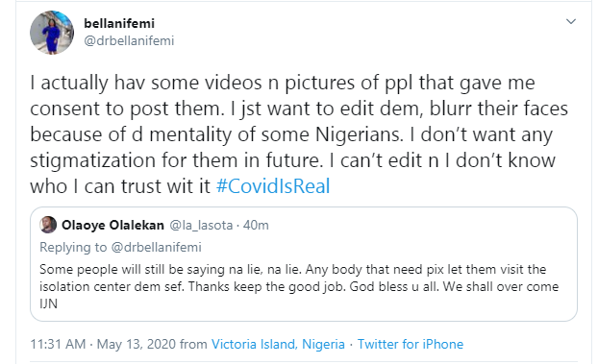
Task: Open the bellanifemi display name profile link
Action: (x=119, y=23)
